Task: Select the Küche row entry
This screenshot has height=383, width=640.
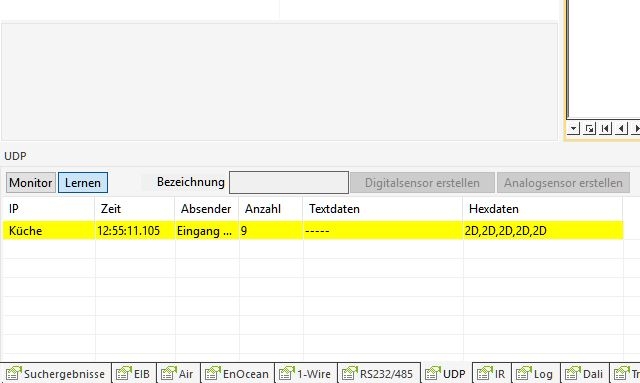Action: click(26, 231)
